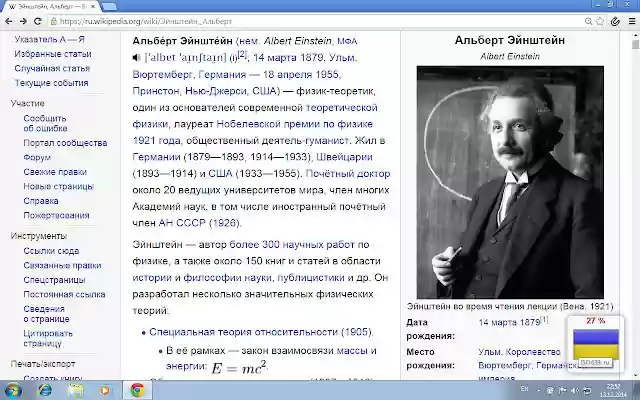Follow более 300 научных работ link
Image resolution: width=640 pixels, height=400 pixels.
(x=292, y=244)
